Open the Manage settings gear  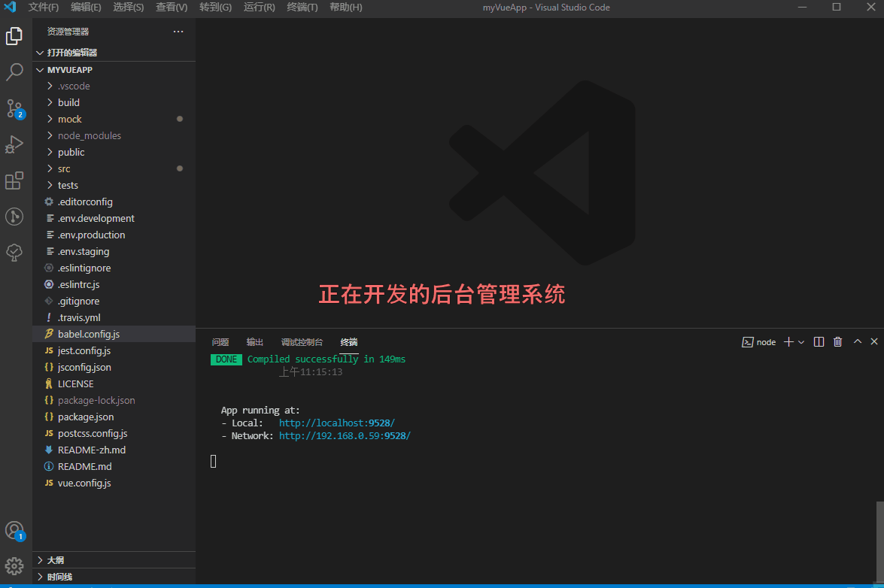click(x=14, y=566)
